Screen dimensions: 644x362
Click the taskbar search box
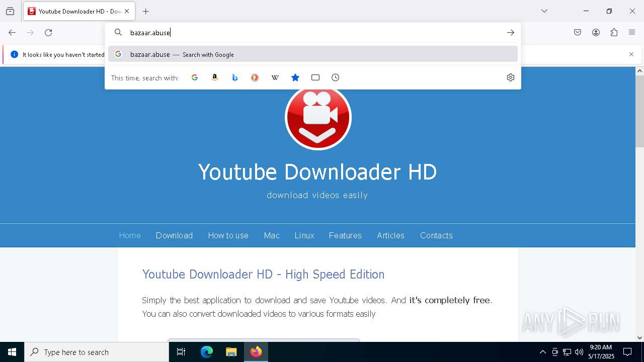[97, 352]
